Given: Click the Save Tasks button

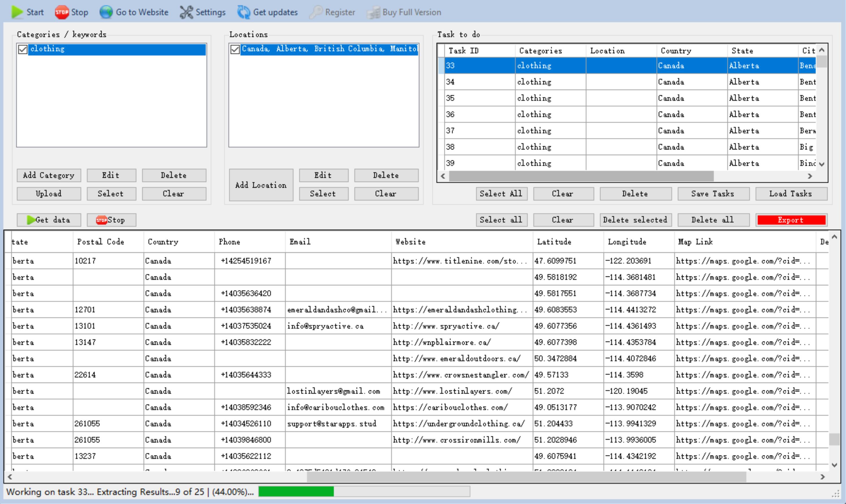Looking at the screenshot, I should pos(713,194).
